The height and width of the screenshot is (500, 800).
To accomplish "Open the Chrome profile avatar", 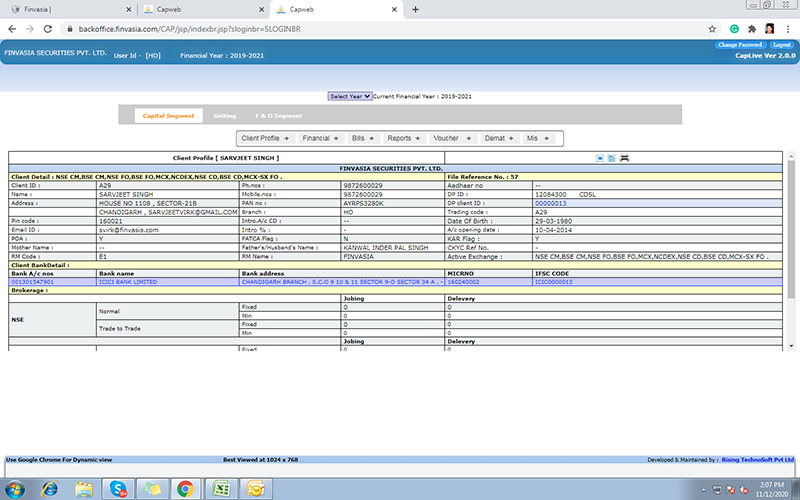I will pyautogui.click(x=769, y=29).
